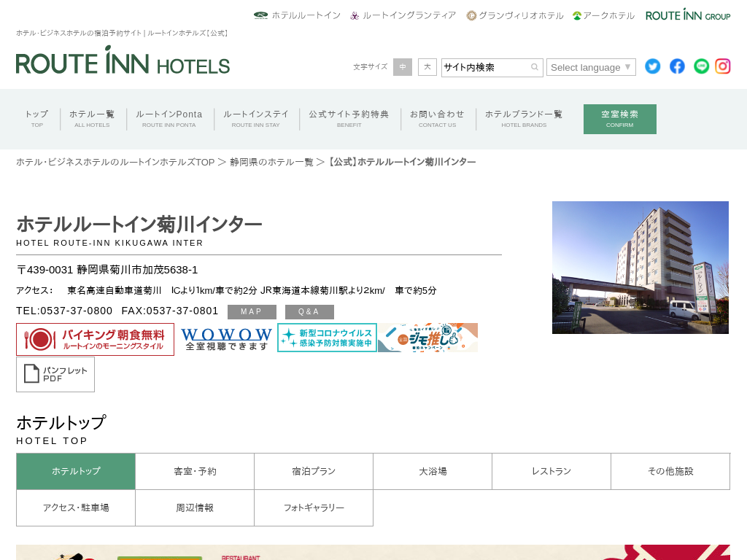Click the 空室検索 CONFIRM button
This screenshot has height=560, width=747.
coord(620,119)
